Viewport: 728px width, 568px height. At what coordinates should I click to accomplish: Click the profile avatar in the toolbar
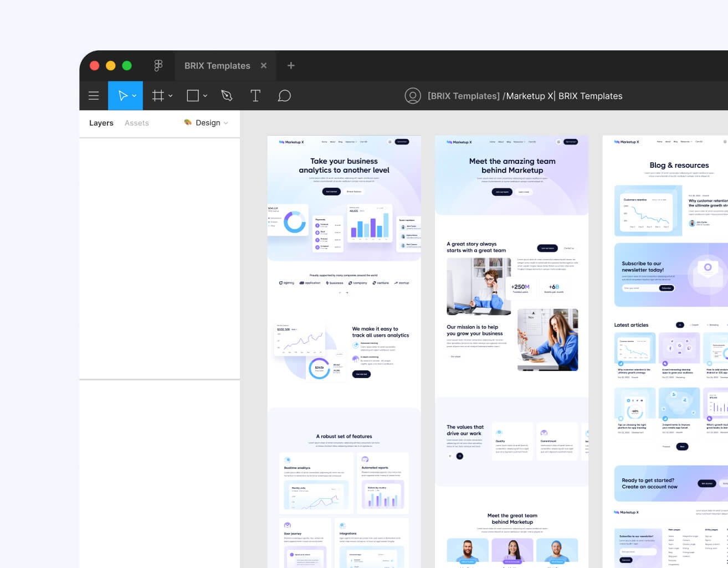413,95
